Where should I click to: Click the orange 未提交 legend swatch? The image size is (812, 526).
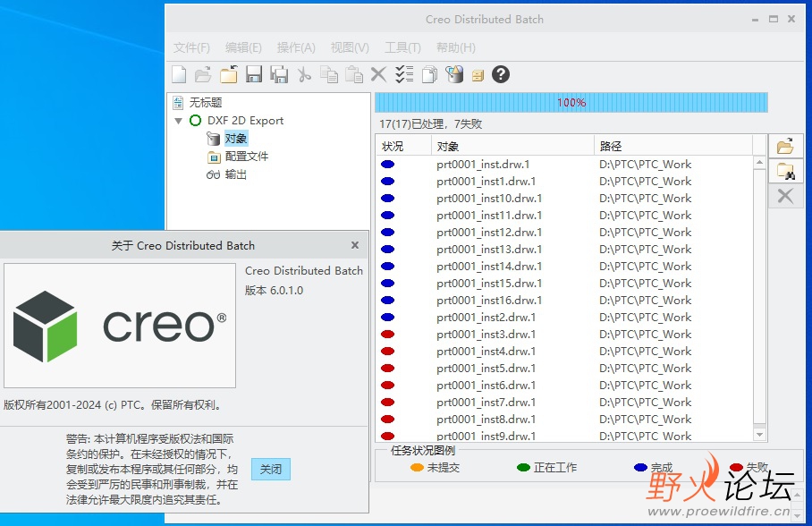point(417,468)
